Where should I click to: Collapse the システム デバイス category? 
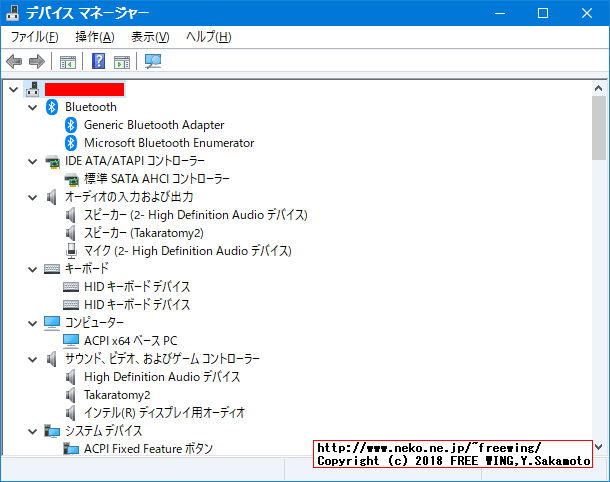(33, 431)
